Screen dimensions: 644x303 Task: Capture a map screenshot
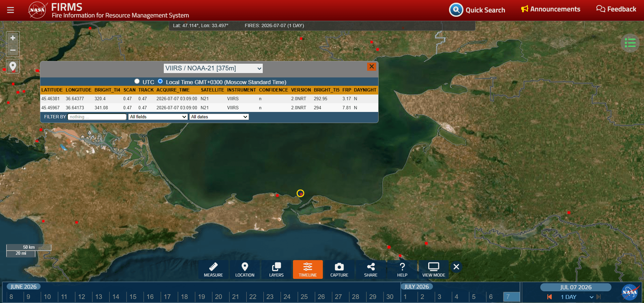point(339,269)
